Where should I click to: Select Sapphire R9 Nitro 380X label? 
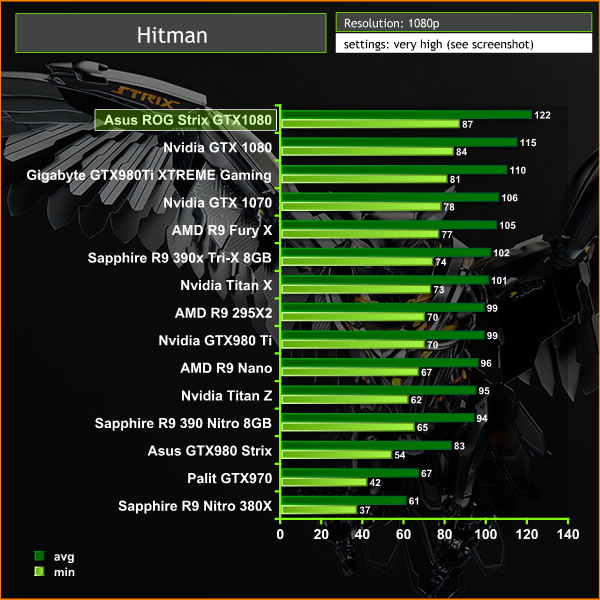point(195,506)
